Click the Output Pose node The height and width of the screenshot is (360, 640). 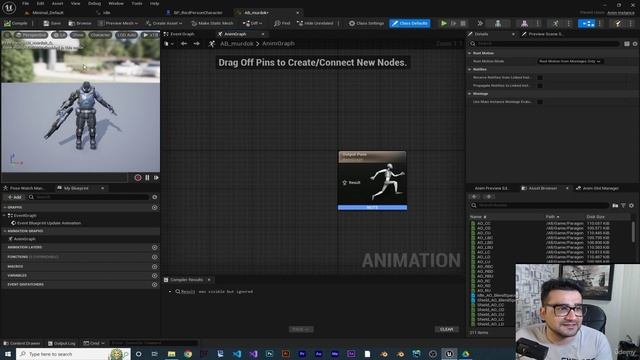pyautogui.click(x=372, y=180)
